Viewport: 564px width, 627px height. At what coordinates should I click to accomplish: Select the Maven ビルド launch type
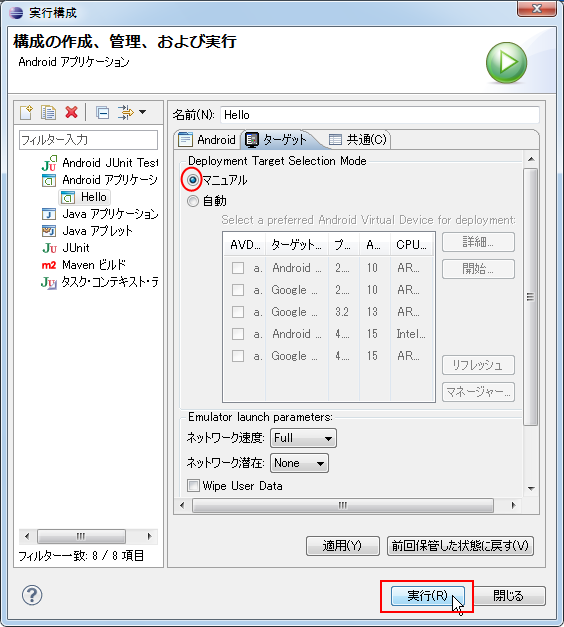[84, 265]
